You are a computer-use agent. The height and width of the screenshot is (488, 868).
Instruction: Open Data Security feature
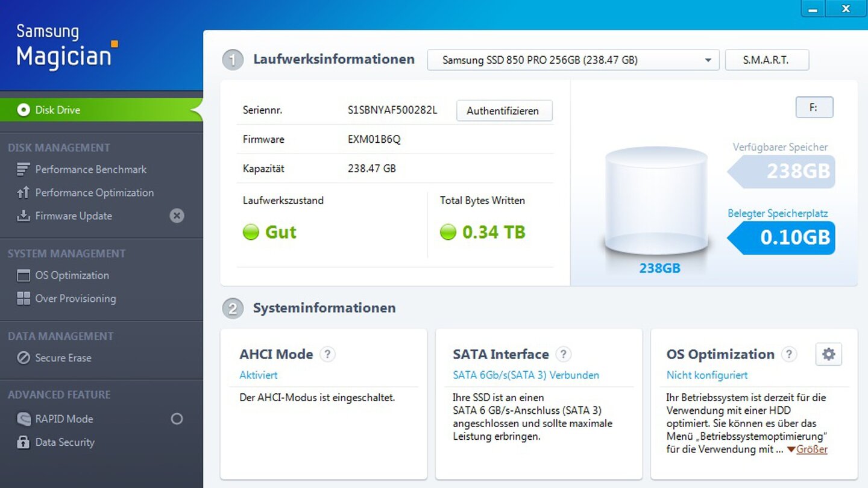(x=65, y=442)
